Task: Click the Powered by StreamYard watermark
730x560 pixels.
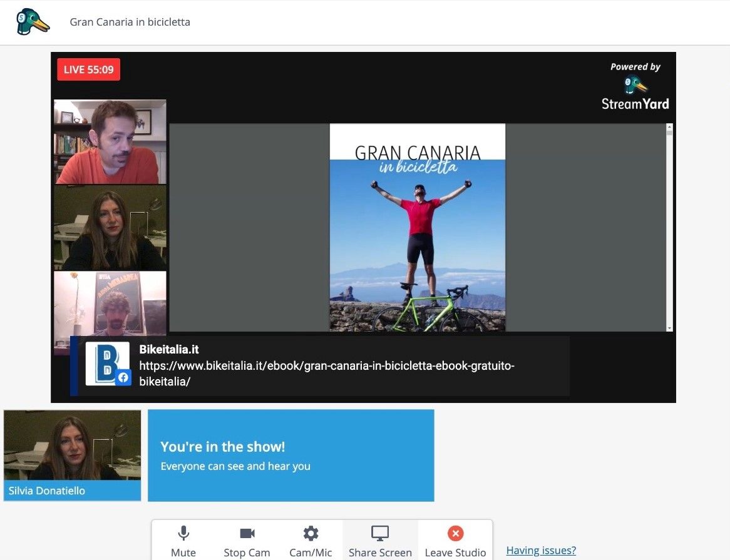Action: pos(635,86)
